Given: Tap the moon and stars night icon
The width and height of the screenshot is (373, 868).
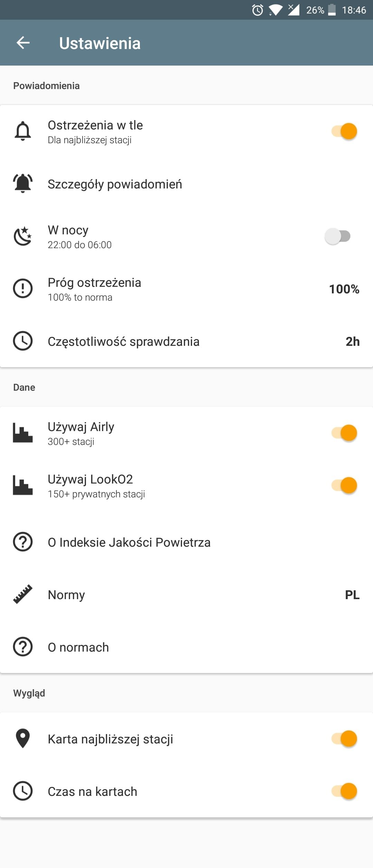Looking at the screenshot, I should pyautogui.click(x=23, y=236).
